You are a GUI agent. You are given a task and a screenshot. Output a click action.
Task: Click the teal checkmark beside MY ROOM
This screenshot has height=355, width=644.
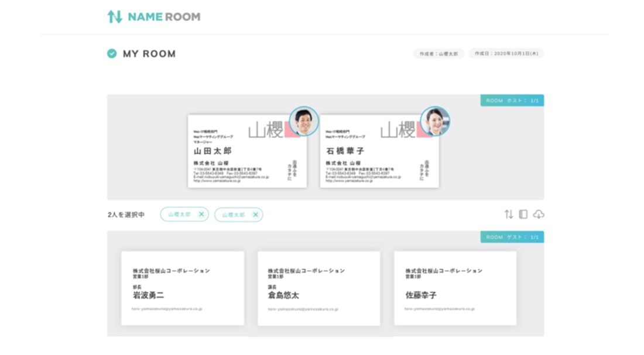click(112, 53)
